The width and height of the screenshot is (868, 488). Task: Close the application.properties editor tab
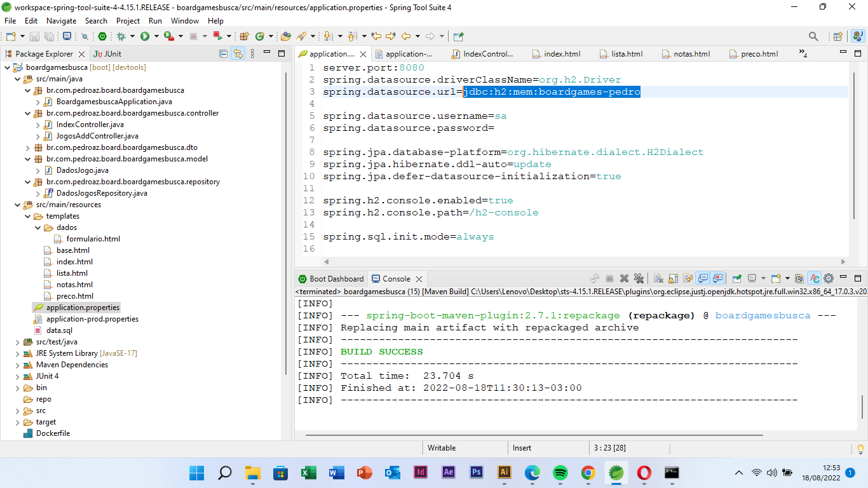(x=363, y=54)
